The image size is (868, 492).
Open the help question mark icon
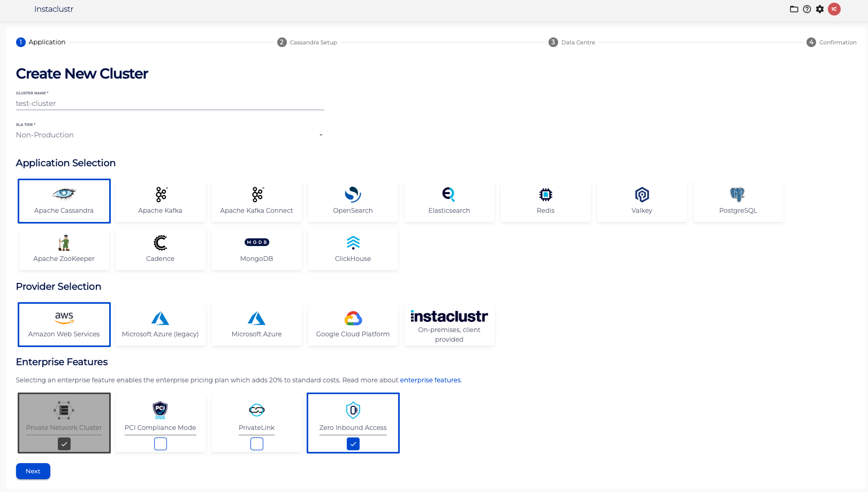pyautogui.click(x=807, y=9)
